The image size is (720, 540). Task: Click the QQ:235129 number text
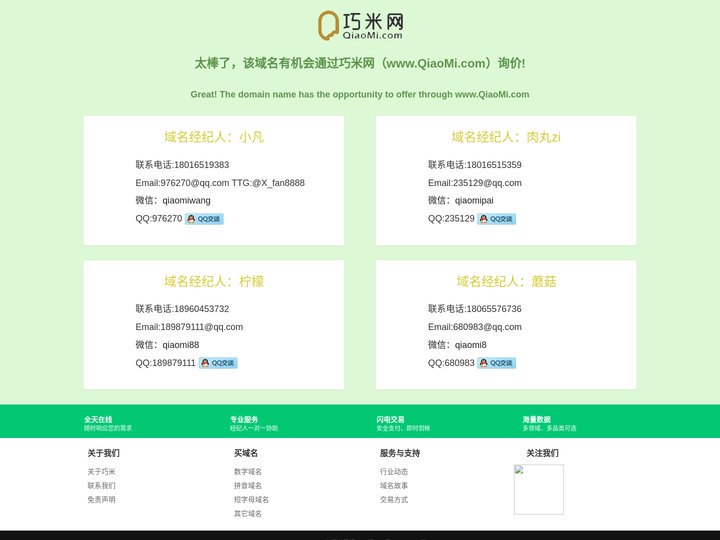coord(451,219)
